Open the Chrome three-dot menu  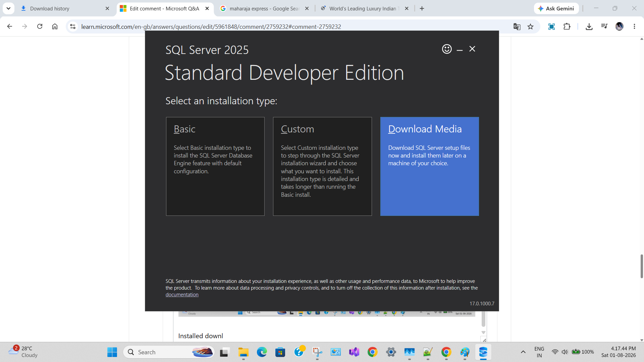click(634, 26)
